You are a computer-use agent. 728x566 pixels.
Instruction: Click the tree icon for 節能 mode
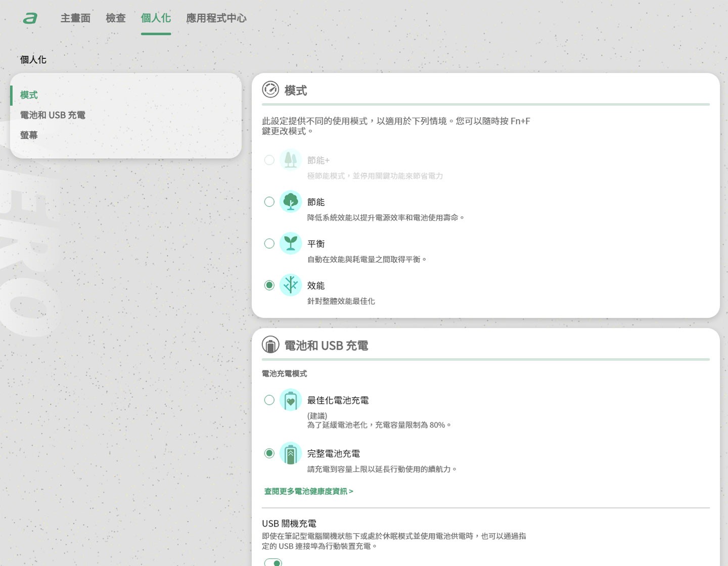[291, 202]
